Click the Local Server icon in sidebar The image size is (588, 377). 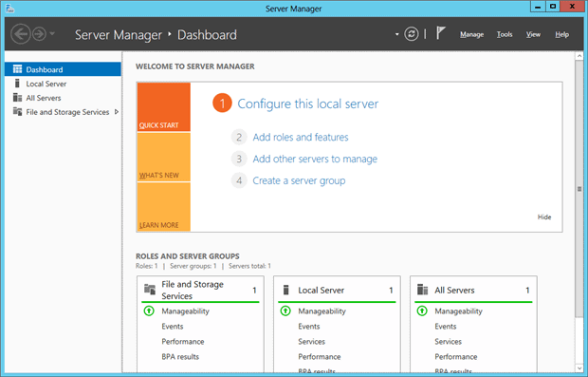[x=17, y=84]
